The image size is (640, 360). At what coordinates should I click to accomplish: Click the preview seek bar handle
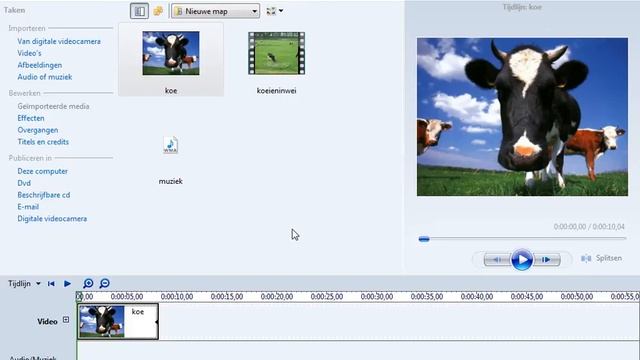(x=424, y=239)
